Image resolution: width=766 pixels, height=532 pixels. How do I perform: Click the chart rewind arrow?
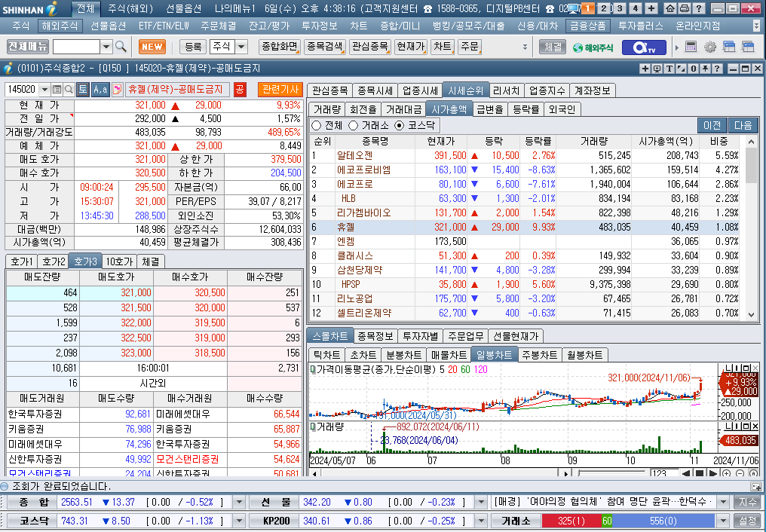coord(686,473)
